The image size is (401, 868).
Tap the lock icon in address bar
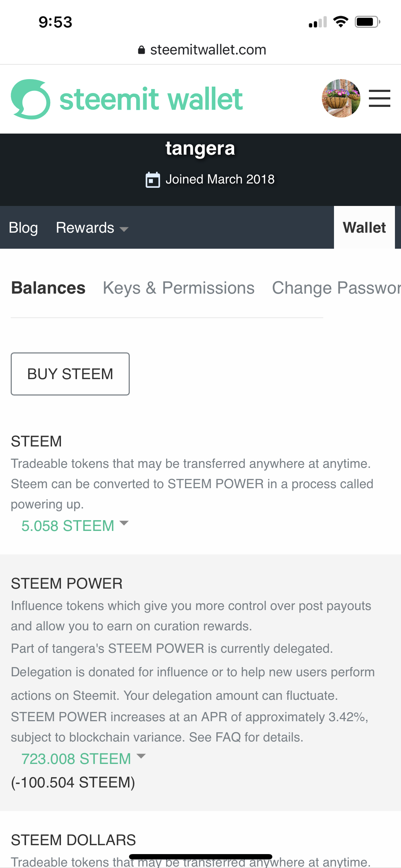pyautogui.click(x=142, y=50)
